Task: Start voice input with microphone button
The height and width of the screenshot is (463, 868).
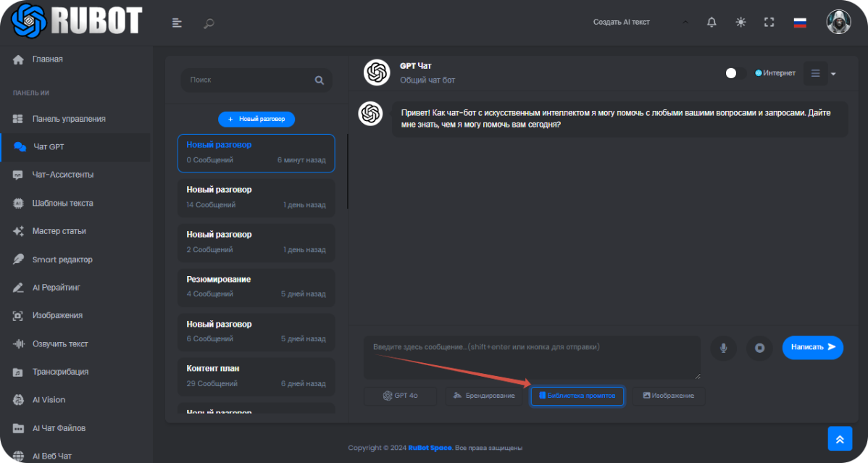Action: [x=723, y=348]
